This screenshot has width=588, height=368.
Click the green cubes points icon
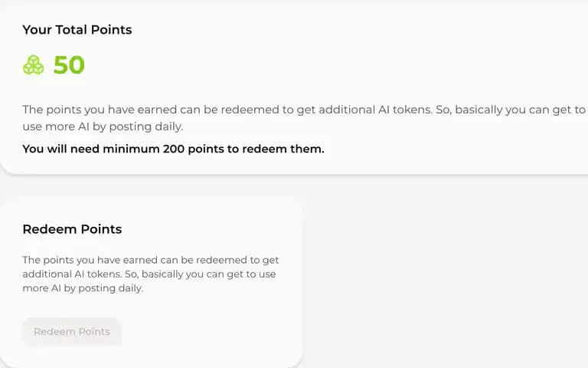tap(34, 65)
